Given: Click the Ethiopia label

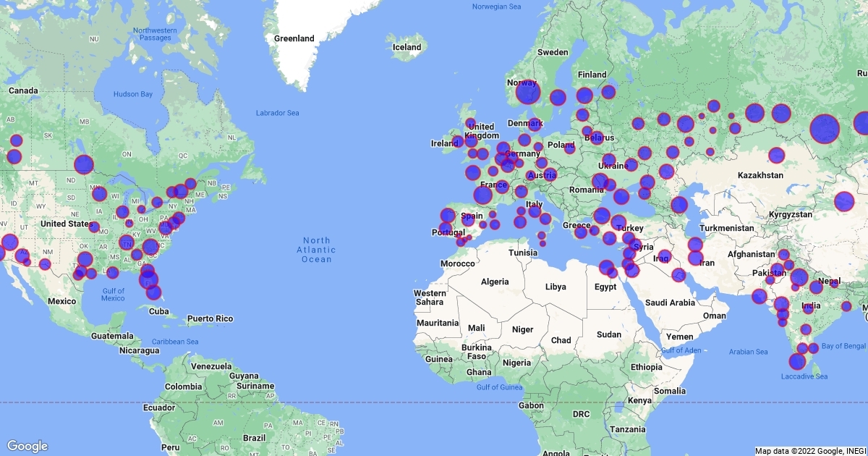Looking at the screenshot, I should [645, 367].
